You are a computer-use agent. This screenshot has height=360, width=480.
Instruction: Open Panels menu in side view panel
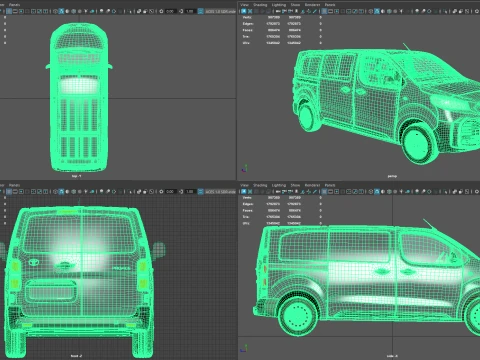[330, 185]
